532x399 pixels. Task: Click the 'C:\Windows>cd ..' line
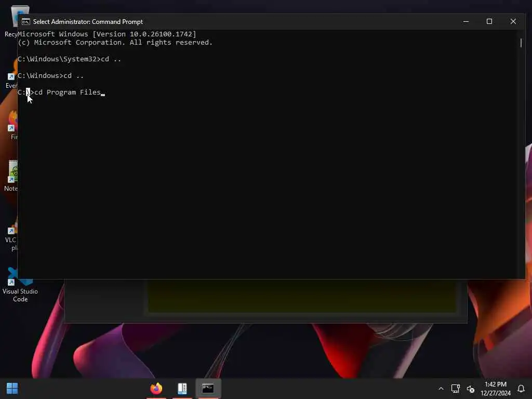point(50,76)
